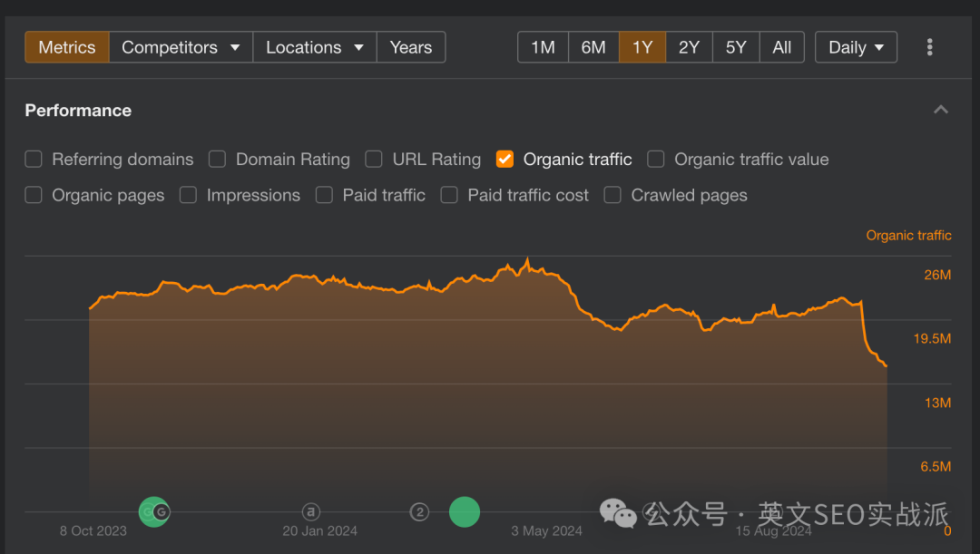
Task: Click the numbered '2' timeline marker
Action: [419, 512]
